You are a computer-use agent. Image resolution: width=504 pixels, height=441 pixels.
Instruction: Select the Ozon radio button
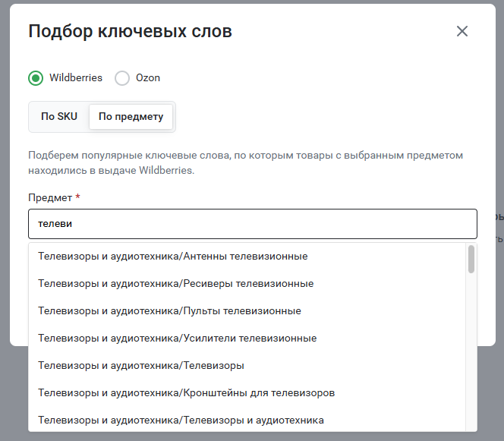(122, 78)
